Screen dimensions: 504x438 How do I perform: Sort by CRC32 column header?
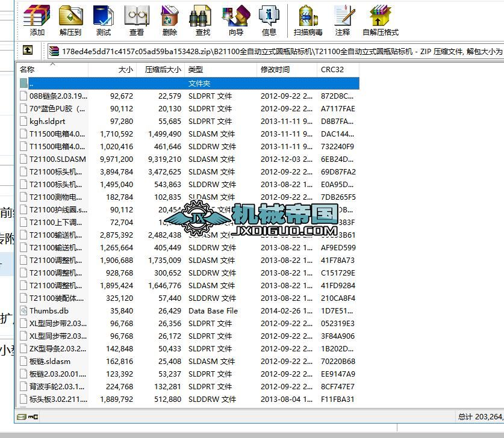[x=338, y=70]
